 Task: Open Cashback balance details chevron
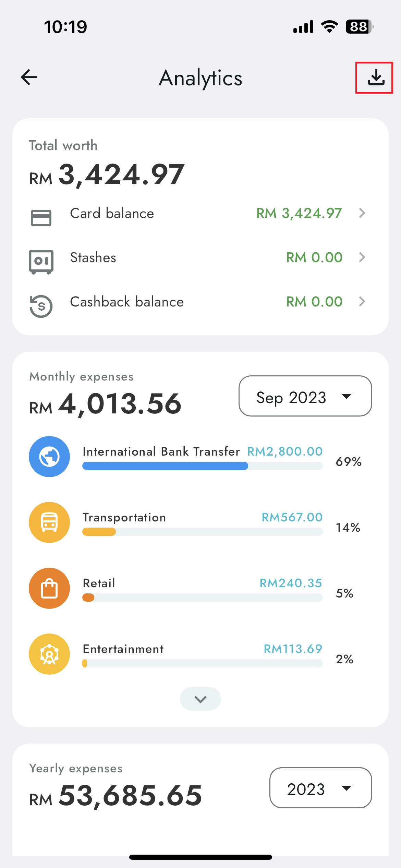[x=362, y=302]
